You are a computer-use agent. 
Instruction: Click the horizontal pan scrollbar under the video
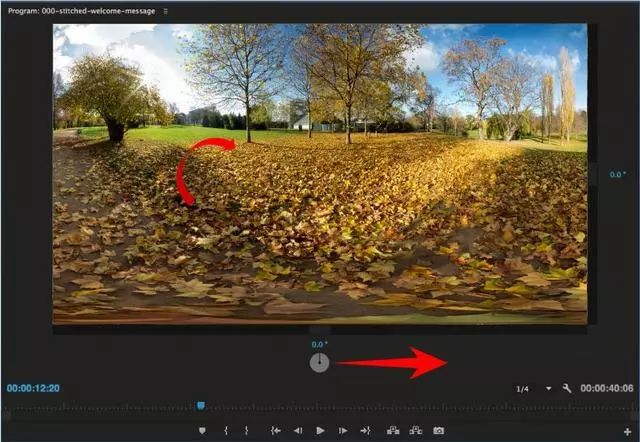click(x=320, y=330)
